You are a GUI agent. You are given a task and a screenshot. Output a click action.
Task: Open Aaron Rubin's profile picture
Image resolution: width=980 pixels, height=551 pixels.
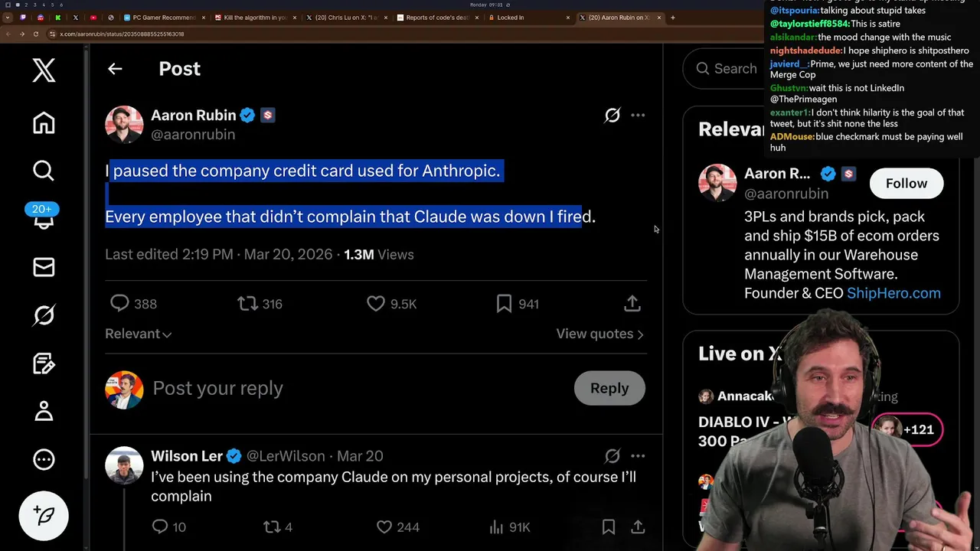(124, 124)
